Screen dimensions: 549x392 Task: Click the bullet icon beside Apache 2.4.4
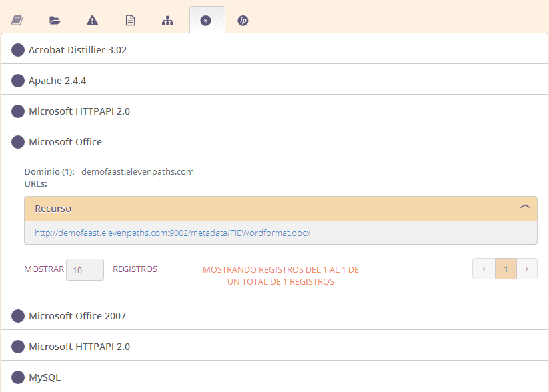[18, 81]
